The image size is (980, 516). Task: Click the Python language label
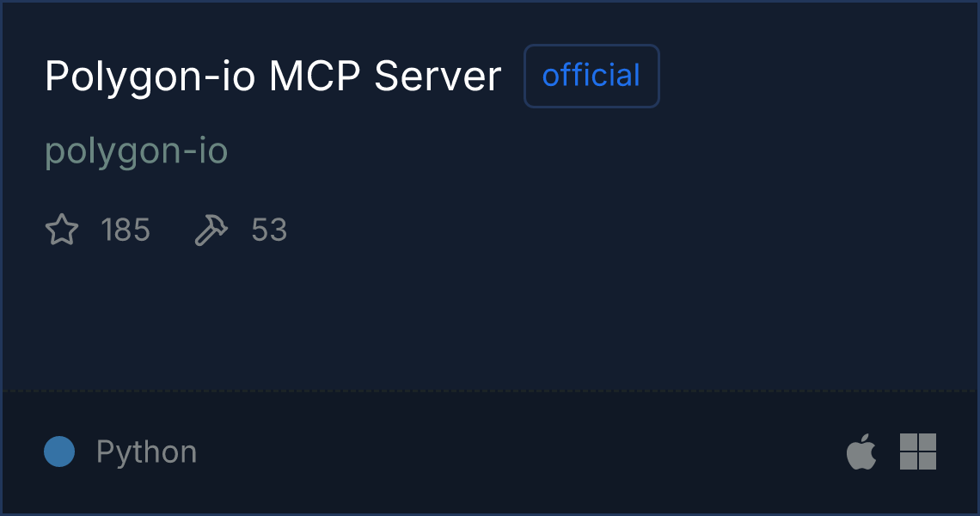(x=146, y=451)
